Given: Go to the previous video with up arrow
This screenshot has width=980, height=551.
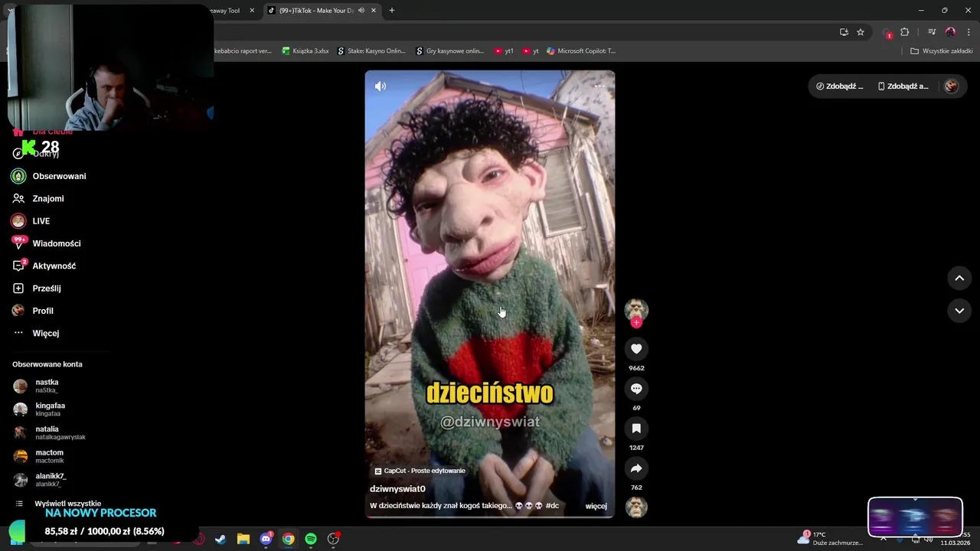Looking at the screenshot, I should click(x=959, y=279).
